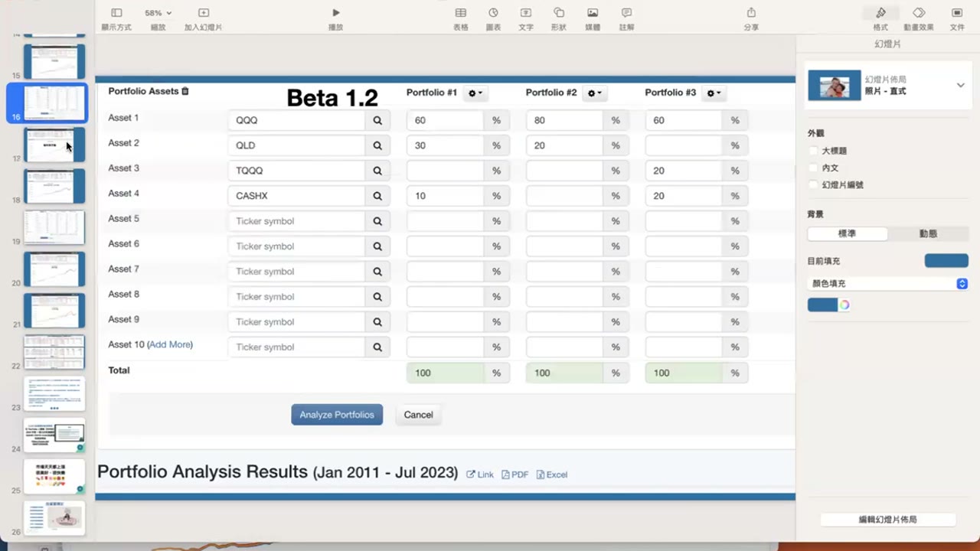Image resolution: width=980 pixels, height=551 pixels.
Task: Add a comment with the 註解 icon
Action: tap(626, 18)
